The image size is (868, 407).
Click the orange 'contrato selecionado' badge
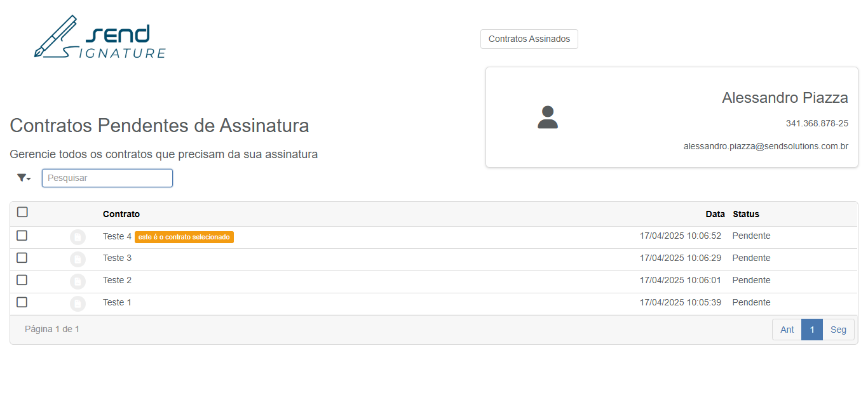pyautogui.click(x=184, y=237)
